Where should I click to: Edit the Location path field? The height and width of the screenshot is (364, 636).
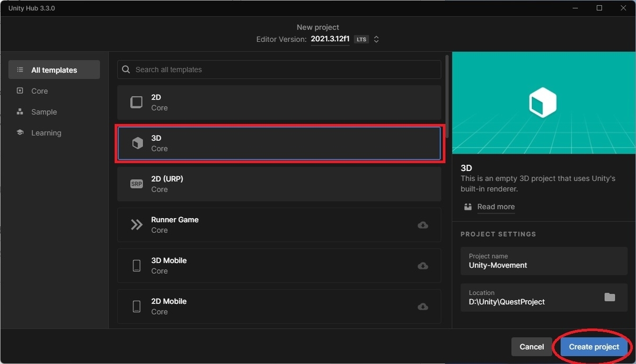pos(544,297)
